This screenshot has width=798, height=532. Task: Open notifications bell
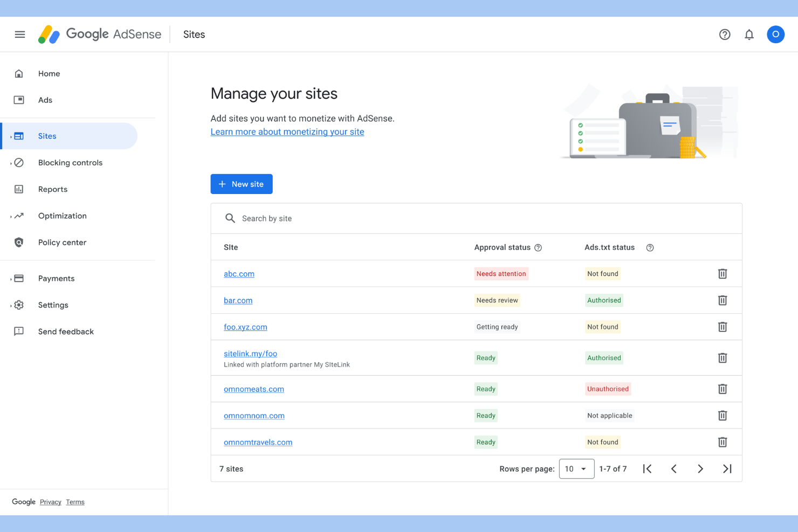pos(749,34)
